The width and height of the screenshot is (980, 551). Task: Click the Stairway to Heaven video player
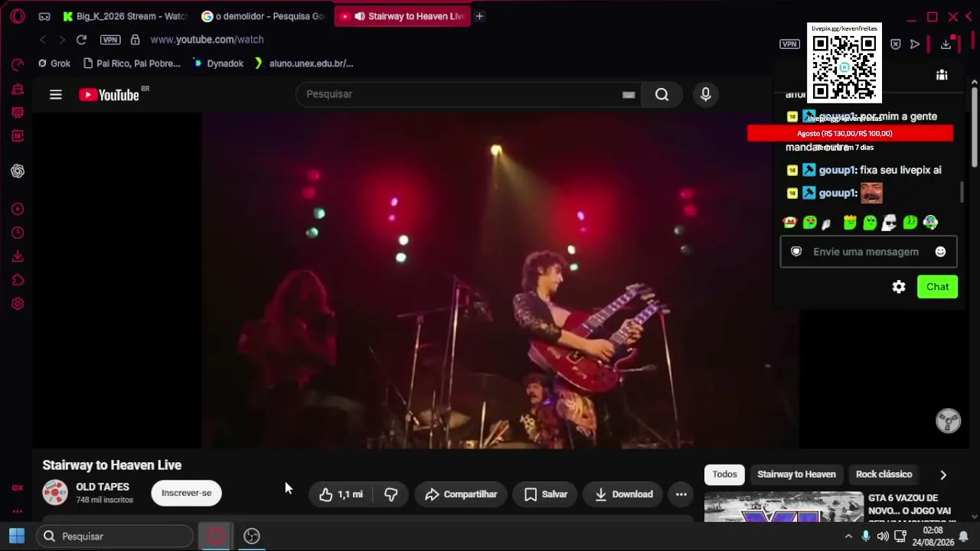[x=501, y=280]
